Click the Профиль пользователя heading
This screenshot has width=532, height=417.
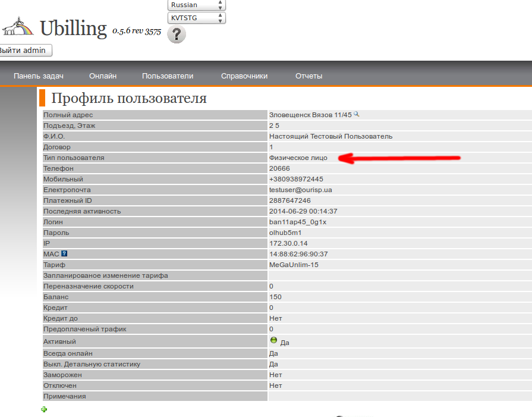coord(129,98)
